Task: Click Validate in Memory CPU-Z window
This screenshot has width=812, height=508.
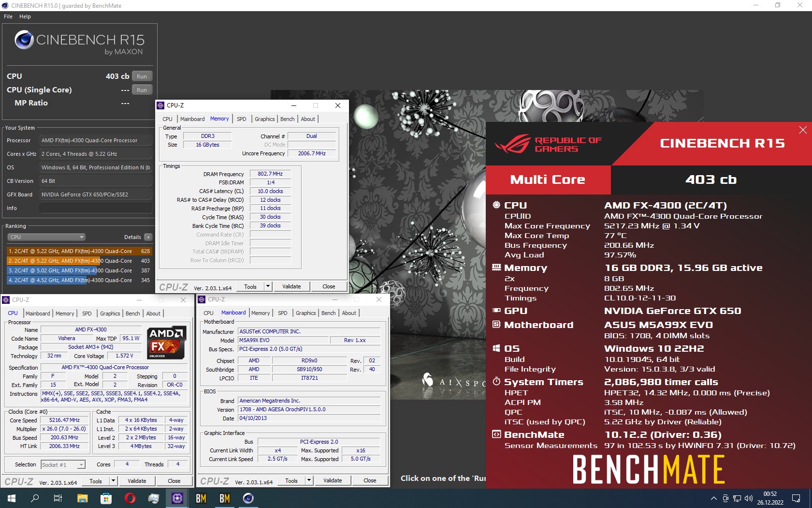Action: [291, 287]
